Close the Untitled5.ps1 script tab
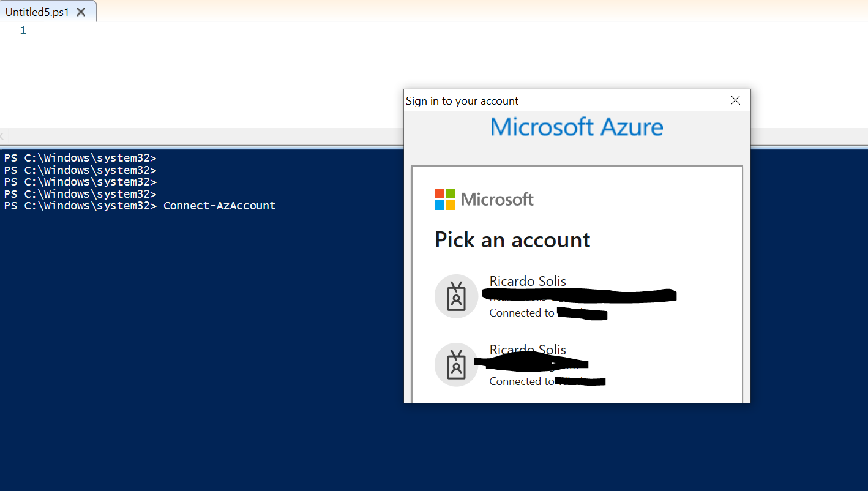 [81, 12]
